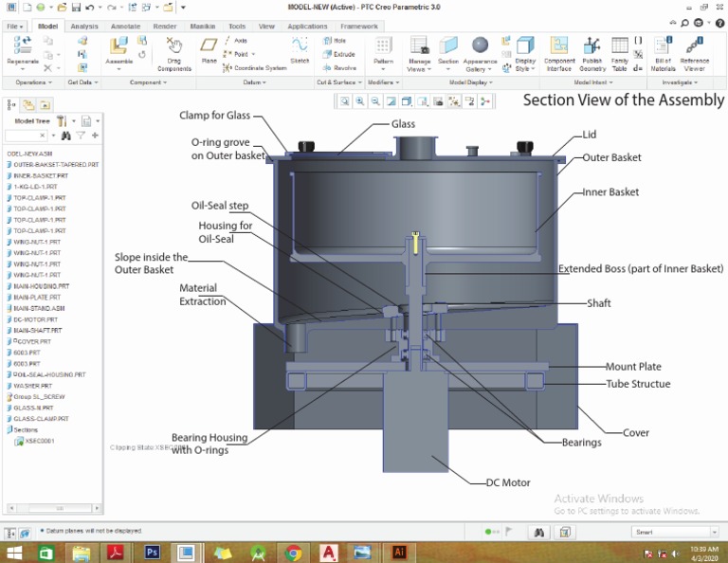Click Zoom Out in graphics toolbar
This screenshot has height=563, width=728.
point(375,101)
